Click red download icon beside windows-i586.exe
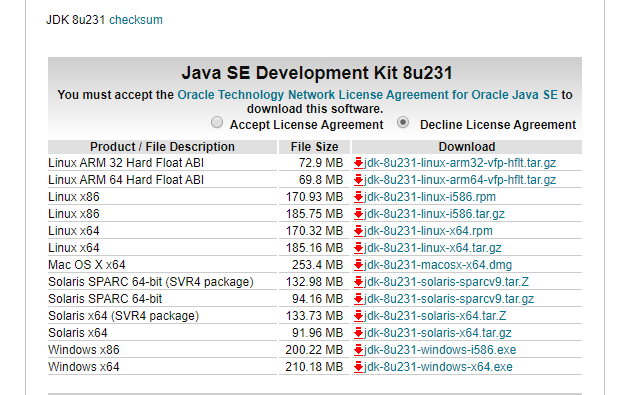This screenshot has height=395, width=624. point(358,350)
